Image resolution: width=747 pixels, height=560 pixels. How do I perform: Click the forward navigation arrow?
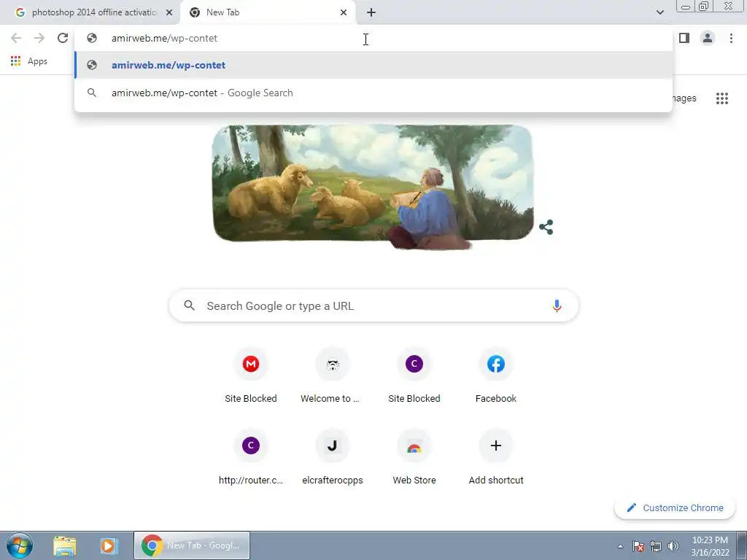(x=39, y=38)
